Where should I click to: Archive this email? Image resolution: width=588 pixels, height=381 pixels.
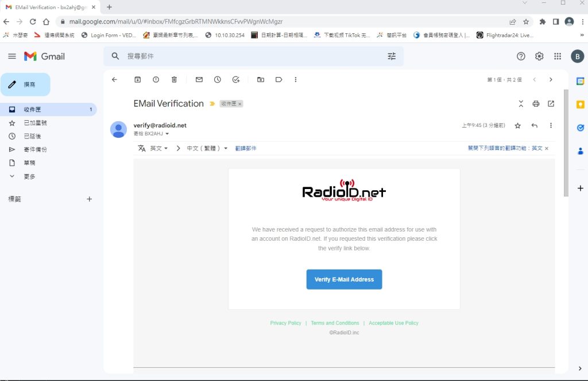coord(138,79)
